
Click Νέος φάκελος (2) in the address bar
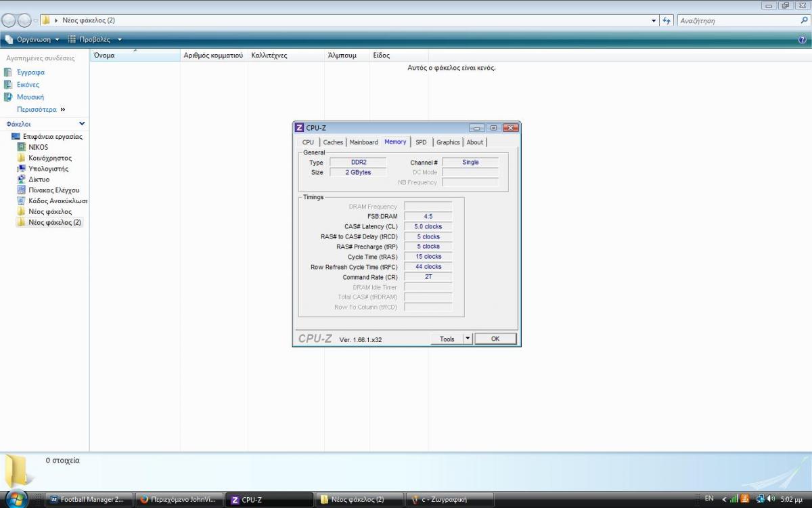point(89,20)
